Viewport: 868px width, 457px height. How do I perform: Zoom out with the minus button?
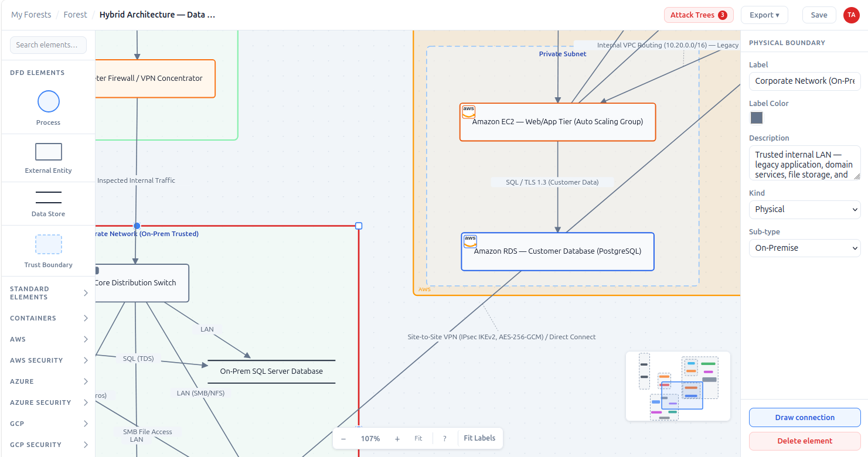343,438
